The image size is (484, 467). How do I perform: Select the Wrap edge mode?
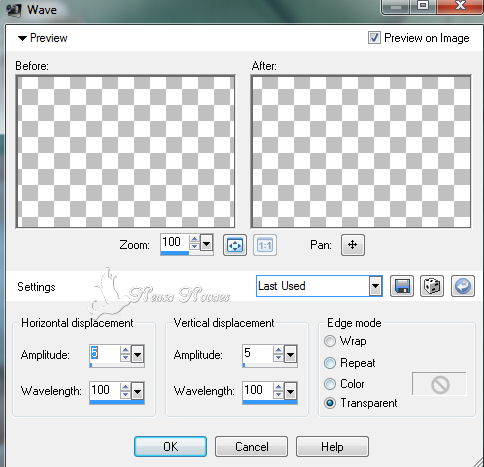click(x=330, y=341)
